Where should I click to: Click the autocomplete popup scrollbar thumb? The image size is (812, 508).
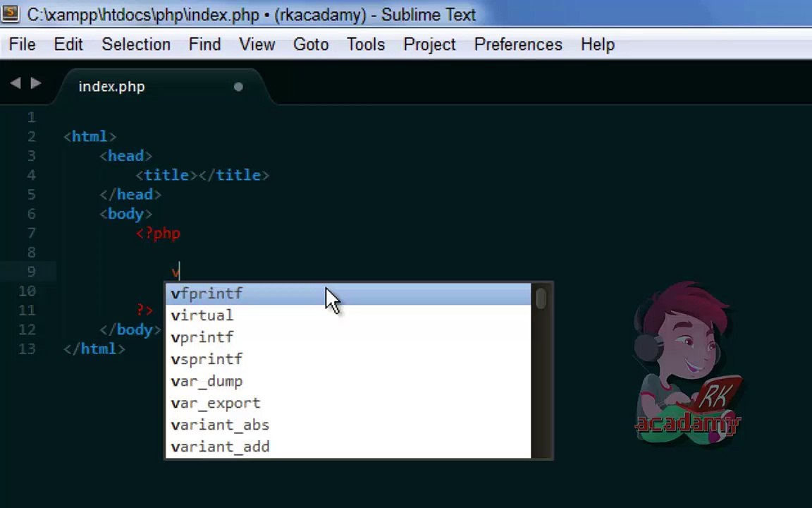point(541,298)
